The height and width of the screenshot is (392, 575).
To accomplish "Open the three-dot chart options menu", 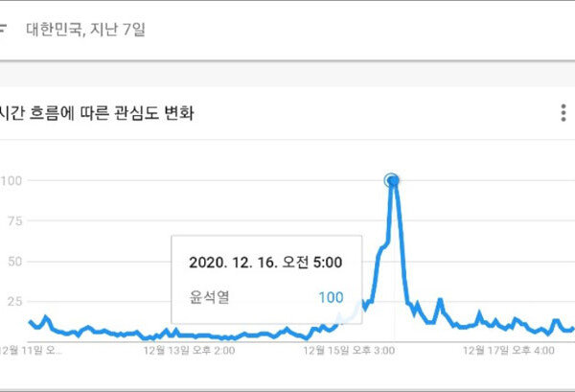I will tap(563, 114).
